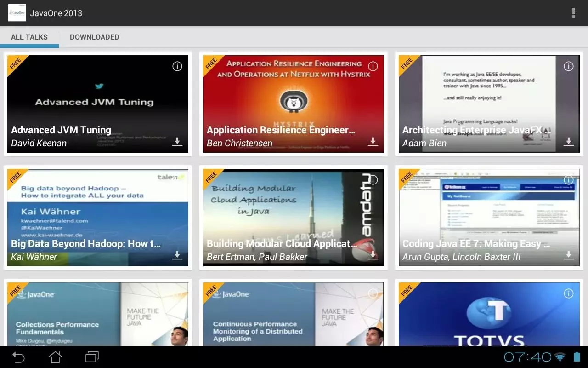Click the title 'Big Data Beyond Hadoop: How t…'
The image size is (588, 368).
[86, 244]
